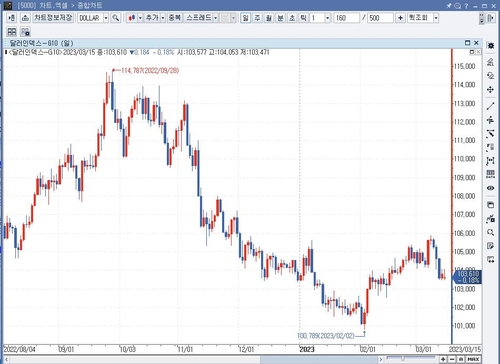
Task: Click the lock button beside the MAX button
Action: click(x=461, y=359)
